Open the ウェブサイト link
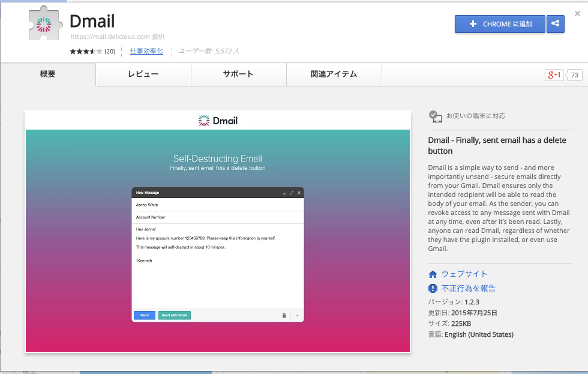Image resolution: width=588 pixels, height=374 pixels. (x=464, y=274)
